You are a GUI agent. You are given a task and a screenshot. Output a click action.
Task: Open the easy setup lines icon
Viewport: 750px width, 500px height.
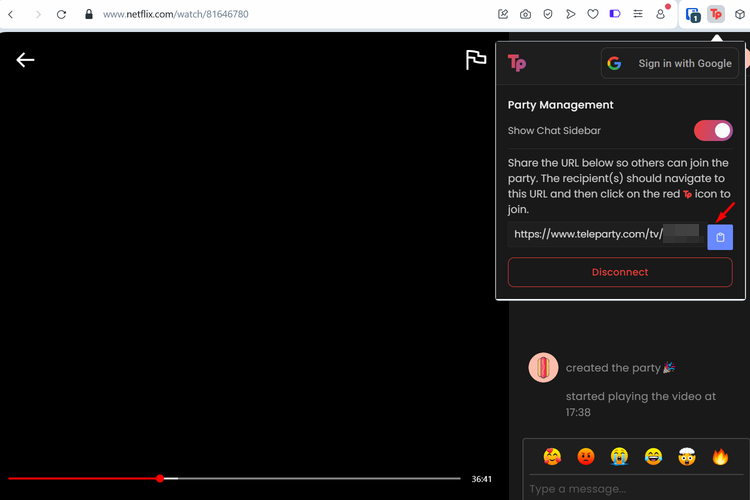638,14
